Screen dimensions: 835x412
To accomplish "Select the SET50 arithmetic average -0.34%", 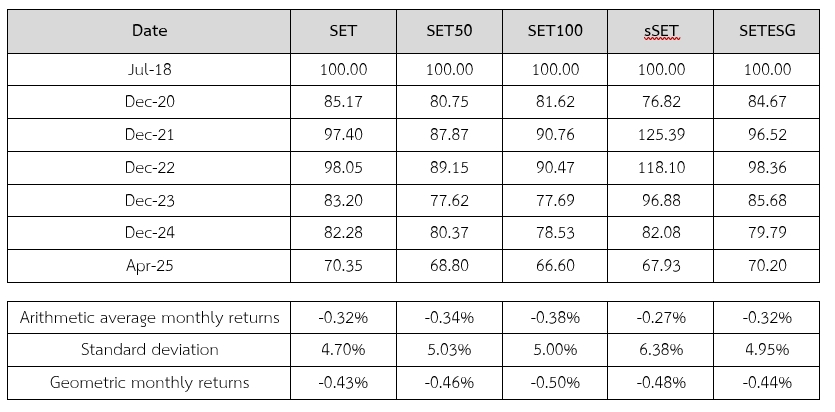I will pos(449,318).
